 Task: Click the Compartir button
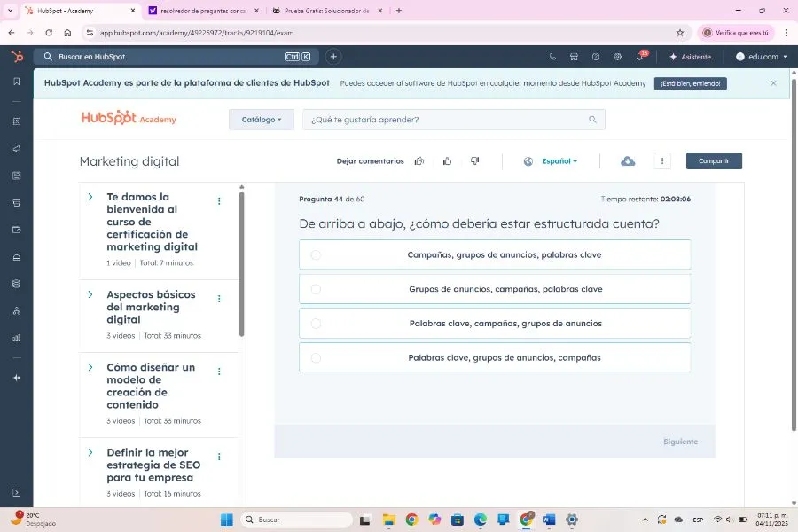coord(714,160)
